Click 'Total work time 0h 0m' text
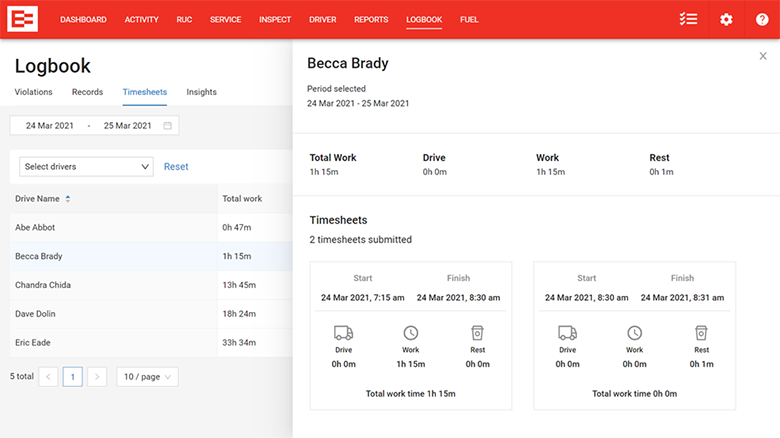 click(x=635, y=394)
